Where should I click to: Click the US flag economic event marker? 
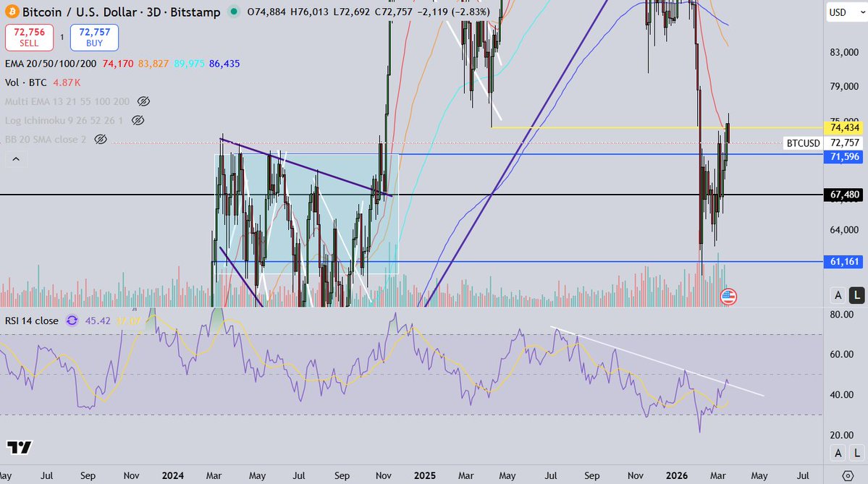coord(728,297)
